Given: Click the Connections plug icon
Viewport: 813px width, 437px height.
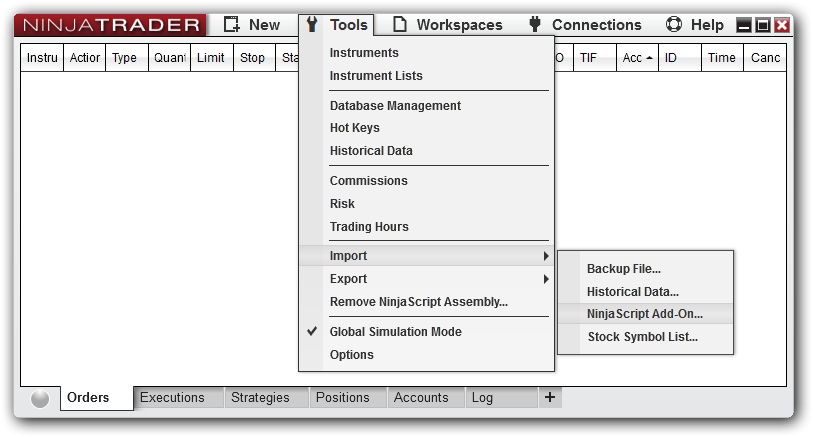Looking at the screenshot, I should [535, 24].
